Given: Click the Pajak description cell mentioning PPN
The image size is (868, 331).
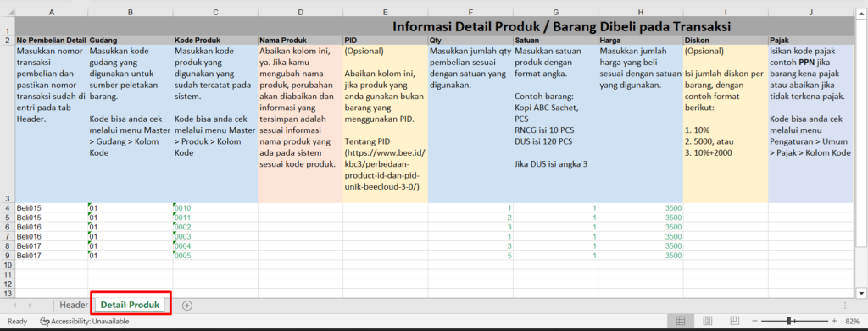Looking at the screenshot, I should coord(810,124).
